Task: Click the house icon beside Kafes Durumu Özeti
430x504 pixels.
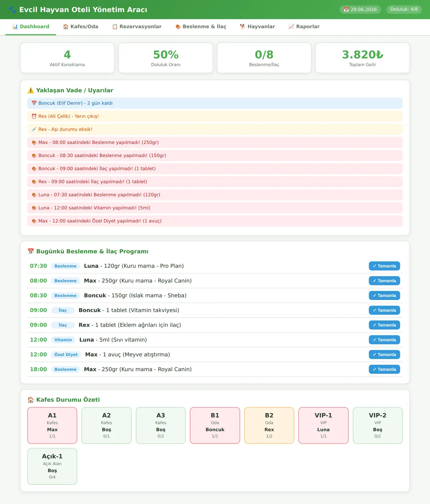Action: coord(31,400)
